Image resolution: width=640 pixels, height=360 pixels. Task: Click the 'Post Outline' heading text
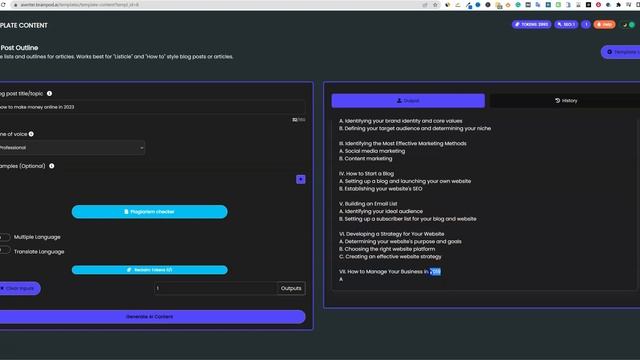(x=19, y=48)
